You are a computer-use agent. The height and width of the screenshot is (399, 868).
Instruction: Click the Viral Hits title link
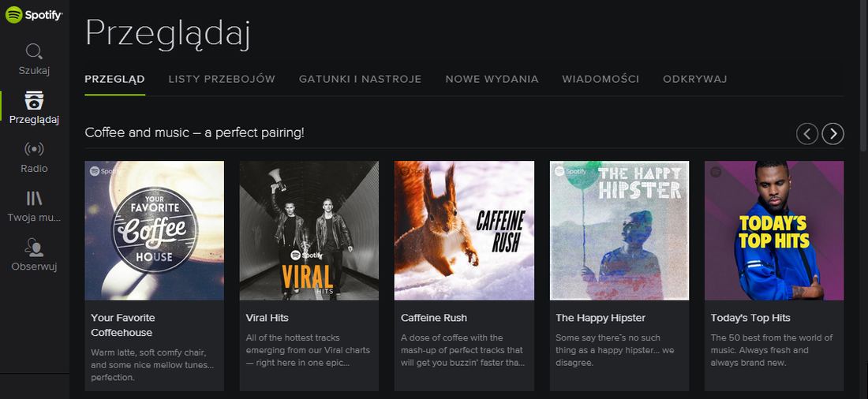coord(268,319)
